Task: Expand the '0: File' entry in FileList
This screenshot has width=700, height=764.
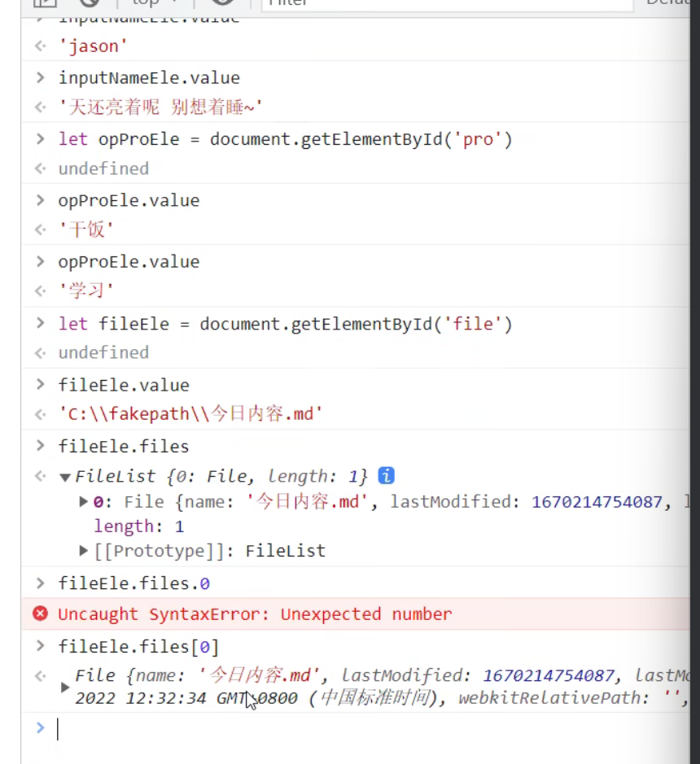Action: point(83,501)
